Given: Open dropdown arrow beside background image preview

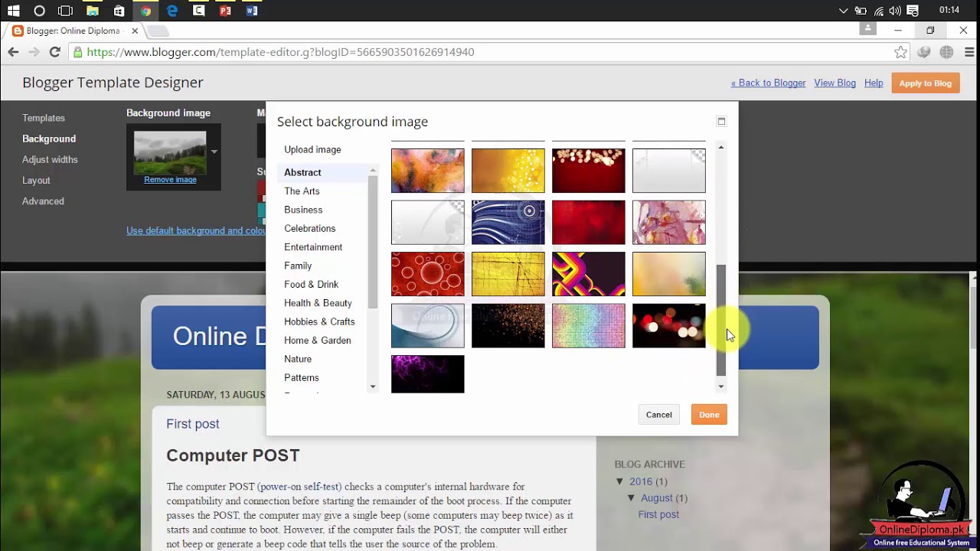Looking at the screenshot, I should click(214, 152).
